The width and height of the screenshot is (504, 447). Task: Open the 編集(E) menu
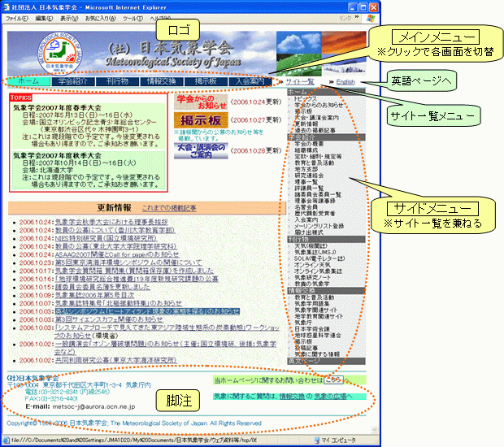click(x=44, y=19)
